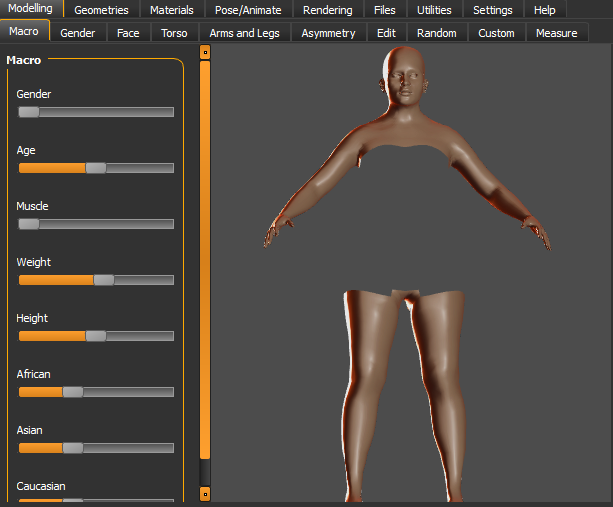Click the Weight slider handle
613x507 pixels.
(x=104, y=280)
